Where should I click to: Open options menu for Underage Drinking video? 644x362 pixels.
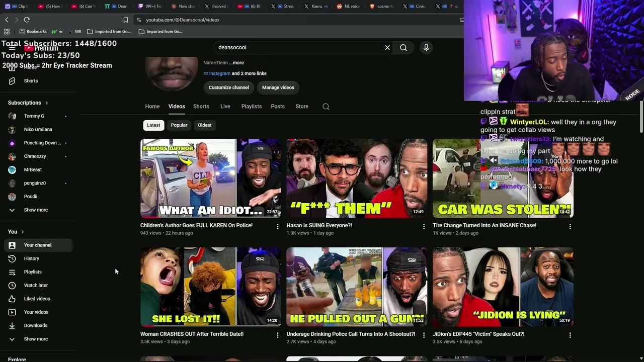click(424, 335)
